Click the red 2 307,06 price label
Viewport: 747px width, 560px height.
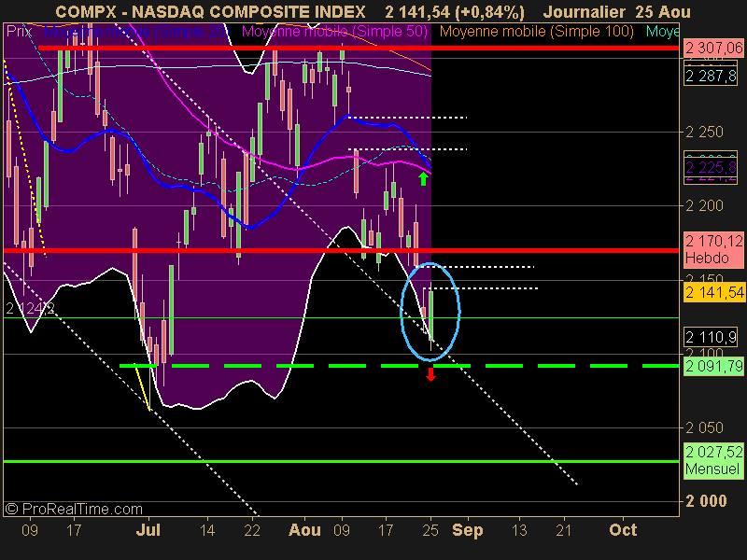click(x=713, y=49)
